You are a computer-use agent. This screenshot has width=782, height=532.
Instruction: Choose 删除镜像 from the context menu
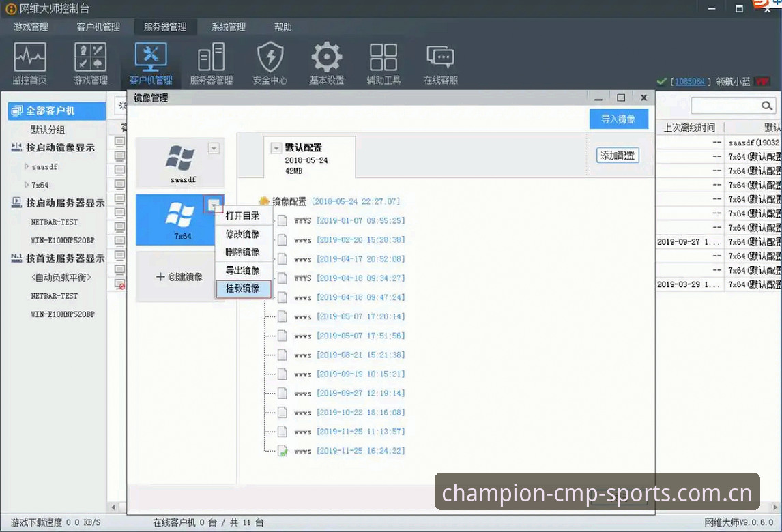243,252
